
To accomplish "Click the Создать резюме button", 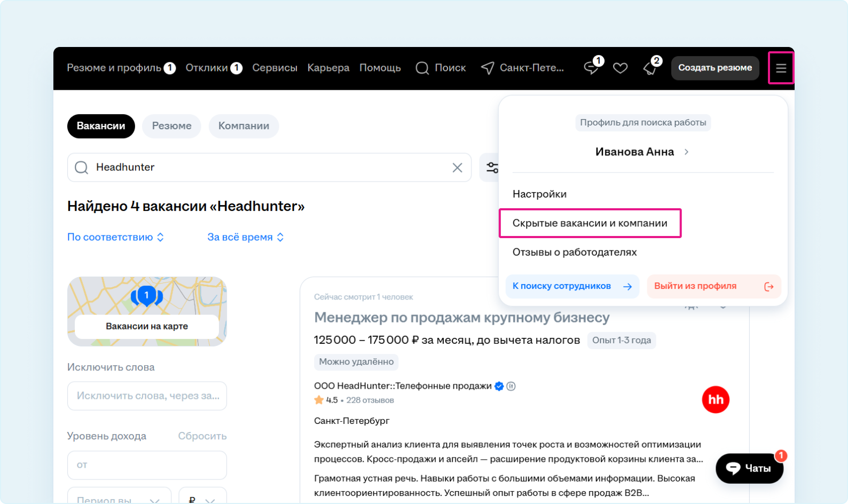I will (714, 68).
